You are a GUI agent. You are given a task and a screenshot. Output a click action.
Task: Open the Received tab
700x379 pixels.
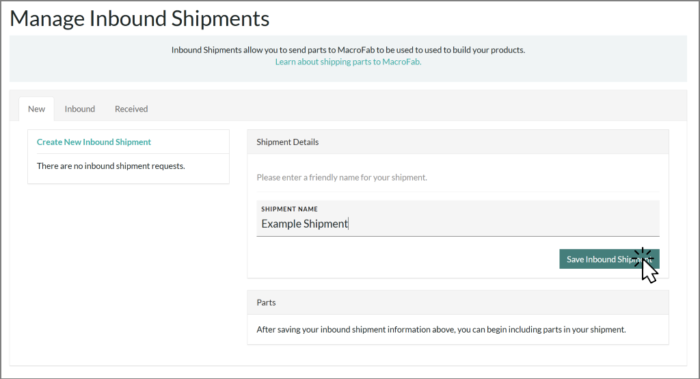coord(131,109)
